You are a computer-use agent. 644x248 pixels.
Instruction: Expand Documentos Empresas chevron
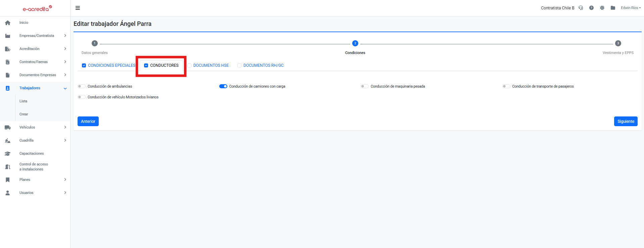[65, 75]
